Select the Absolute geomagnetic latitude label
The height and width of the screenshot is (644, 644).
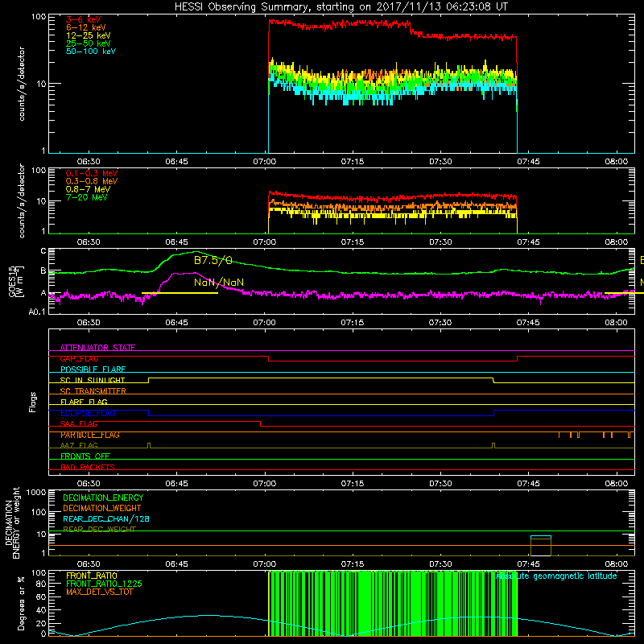[x=556, y=576]
